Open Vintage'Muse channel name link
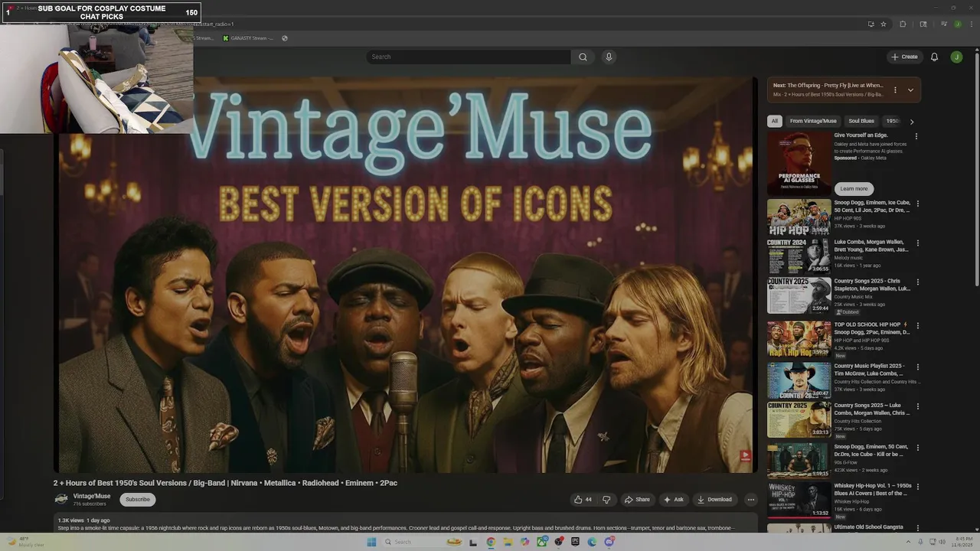980x551 pixels. click(92, 496)
